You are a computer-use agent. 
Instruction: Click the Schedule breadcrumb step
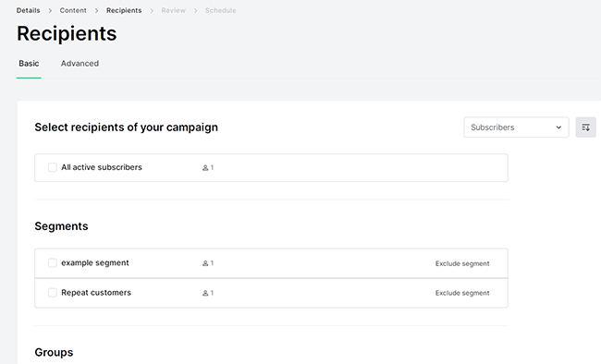coord(220,10)
